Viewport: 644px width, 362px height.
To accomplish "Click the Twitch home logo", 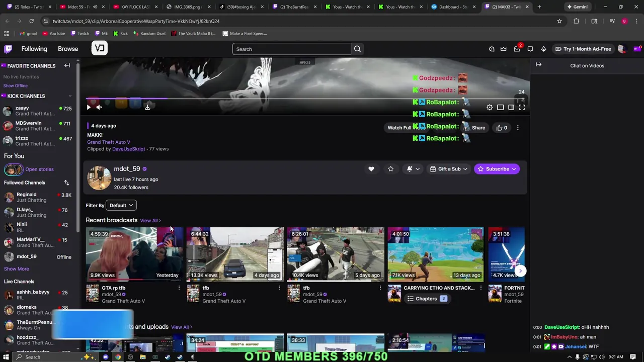I will point(8,49).
